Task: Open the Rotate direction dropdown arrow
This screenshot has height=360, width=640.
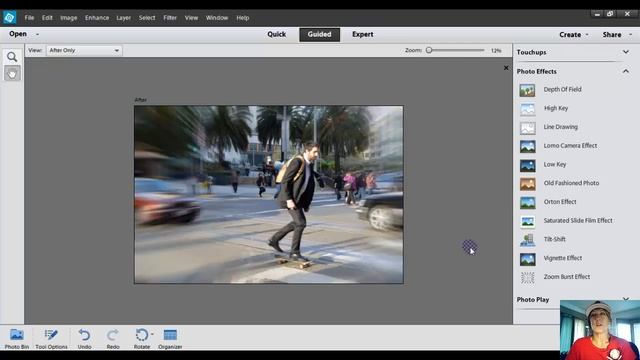Action: click(152, 334)
